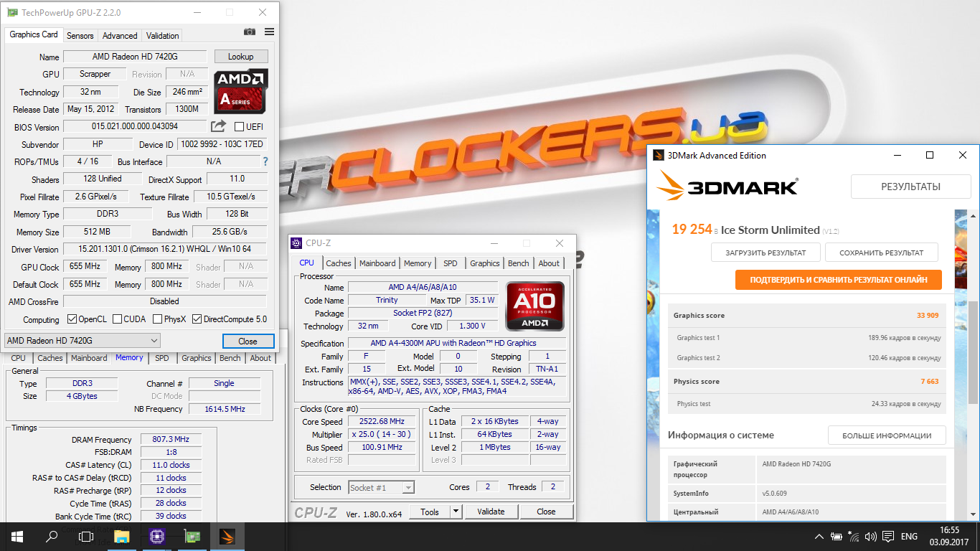Switch to GPU-Z taskbar icon
This screenshot has height=551, width=980.
point(192,536)
